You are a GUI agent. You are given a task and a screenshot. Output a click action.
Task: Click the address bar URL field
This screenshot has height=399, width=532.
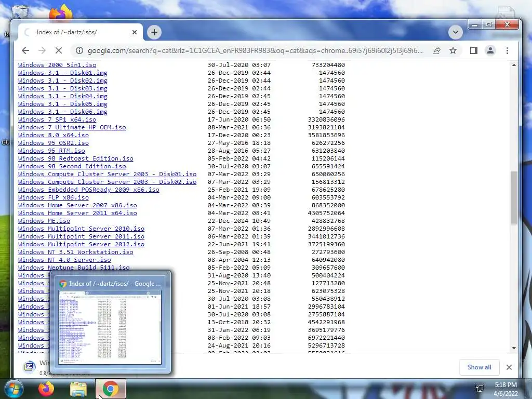click(x=255, y=50)
